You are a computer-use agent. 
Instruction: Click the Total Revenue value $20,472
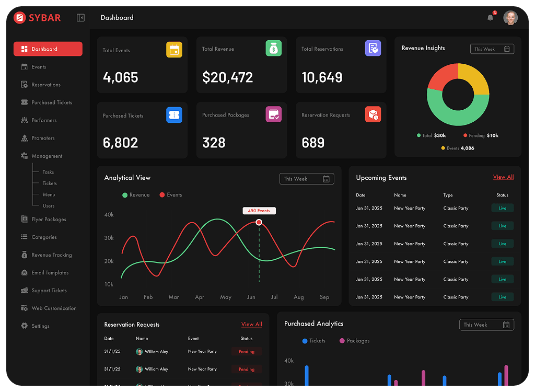[x=228, y=77]
